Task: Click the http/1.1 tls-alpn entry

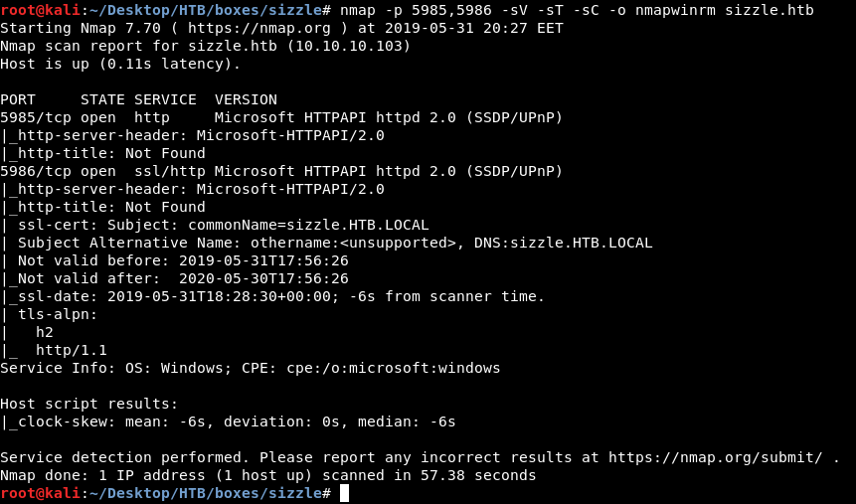Action: coord(72,350)
